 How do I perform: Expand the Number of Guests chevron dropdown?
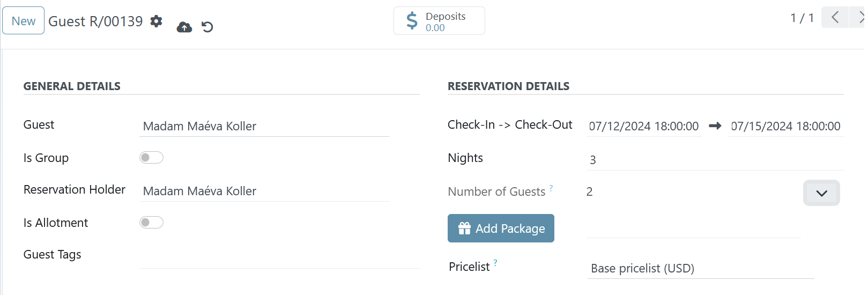click(x=821, y=193)
